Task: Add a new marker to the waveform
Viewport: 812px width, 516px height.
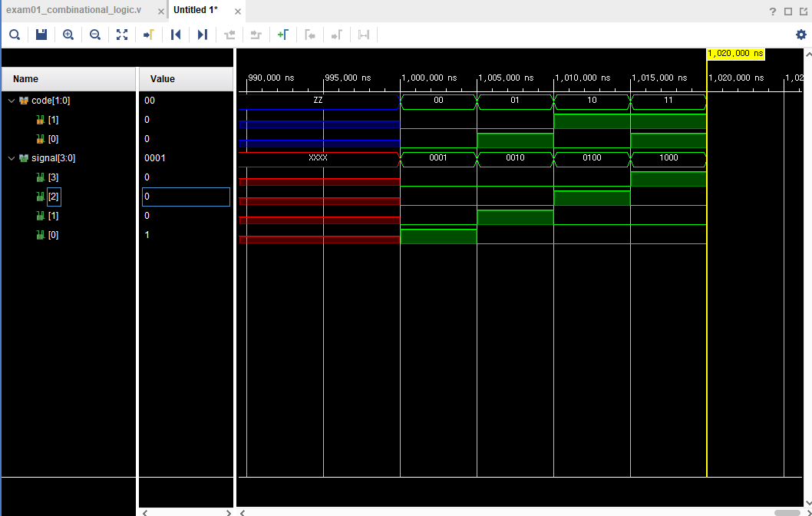Action: (x=283, y=35)
